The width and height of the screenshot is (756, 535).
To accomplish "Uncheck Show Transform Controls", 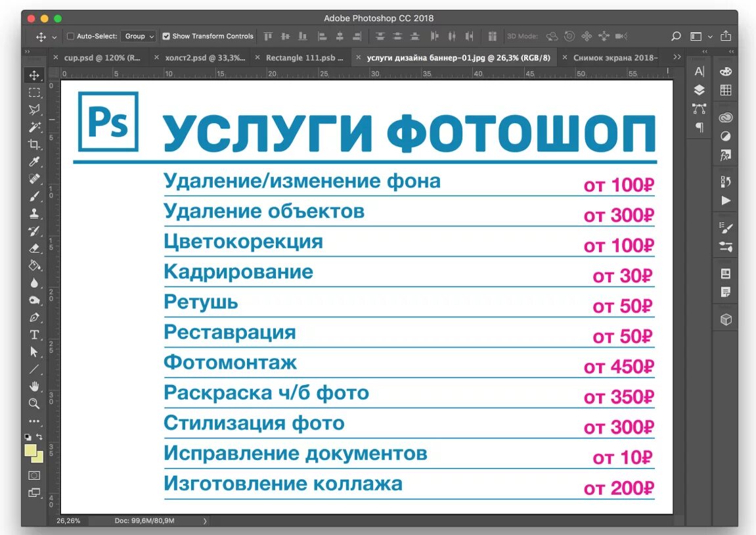I will 166,36.
